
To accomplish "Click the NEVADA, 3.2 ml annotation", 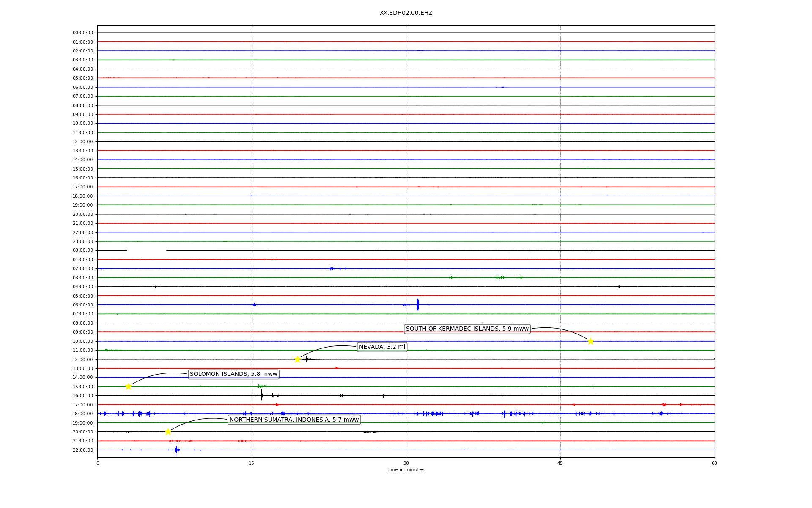I will 382,347.
